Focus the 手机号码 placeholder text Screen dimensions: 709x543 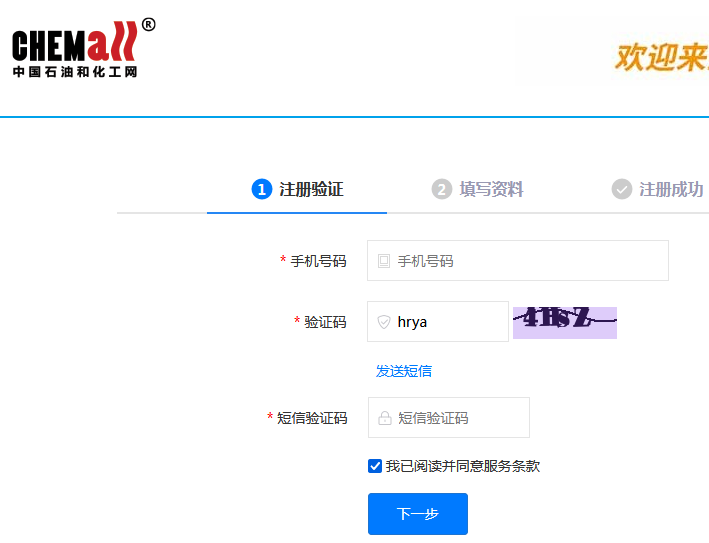coord(426,261)
